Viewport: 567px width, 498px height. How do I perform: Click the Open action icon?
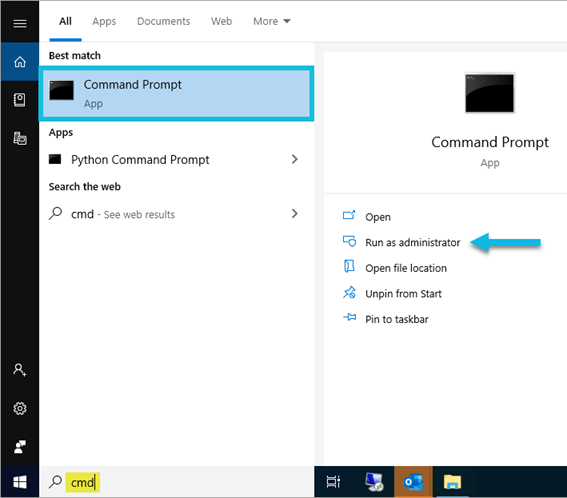tap(349, 216)
